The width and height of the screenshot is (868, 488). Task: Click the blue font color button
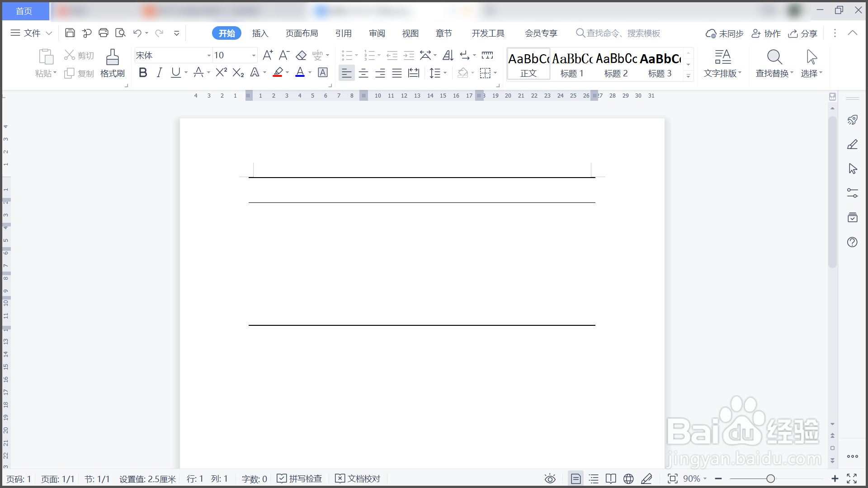click(300, 72)
